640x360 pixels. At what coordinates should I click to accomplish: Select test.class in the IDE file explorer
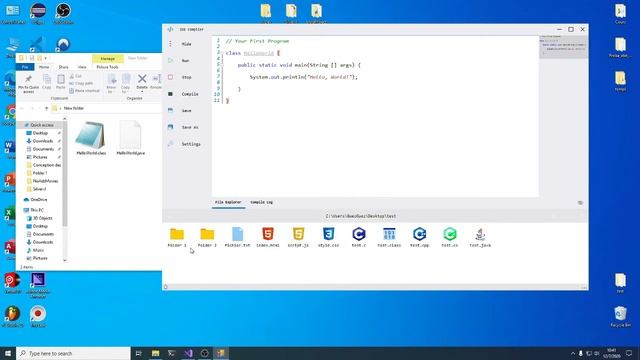click(389, 238)
